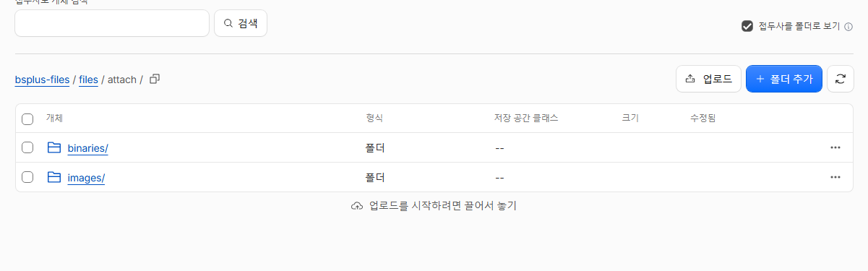Click the info icon beside 접두사를 폴더로 보기
868x271 pixels.
[848, 27]
